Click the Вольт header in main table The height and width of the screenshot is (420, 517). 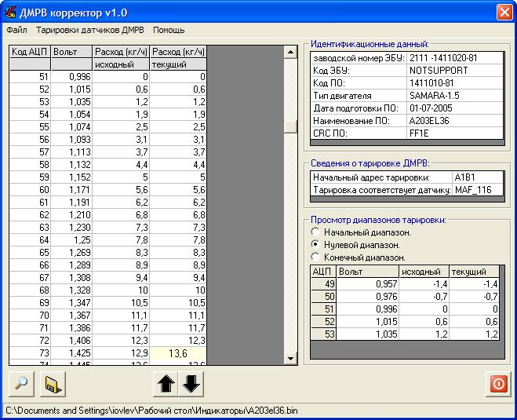click(x=71, y=52)
